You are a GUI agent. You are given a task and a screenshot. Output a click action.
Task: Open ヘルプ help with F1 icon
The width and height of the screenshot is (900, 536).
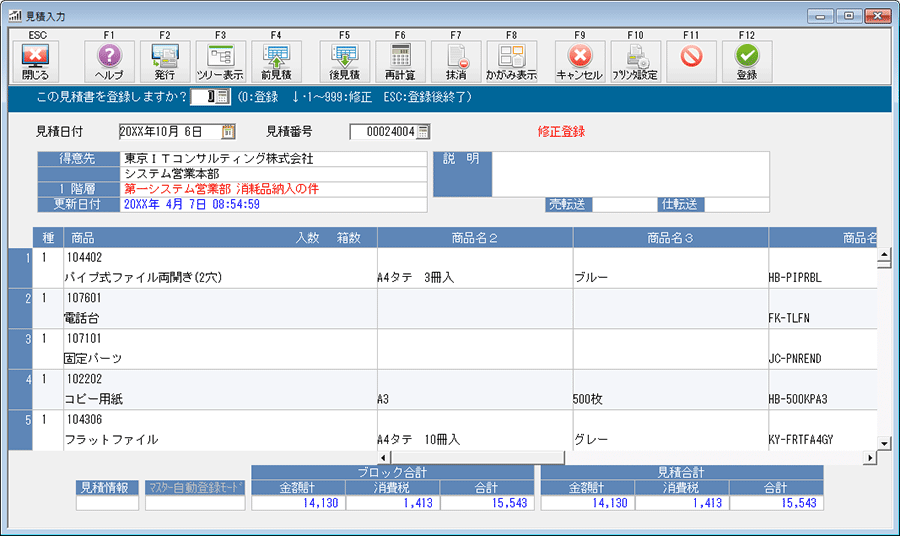[x=109, y=61]
